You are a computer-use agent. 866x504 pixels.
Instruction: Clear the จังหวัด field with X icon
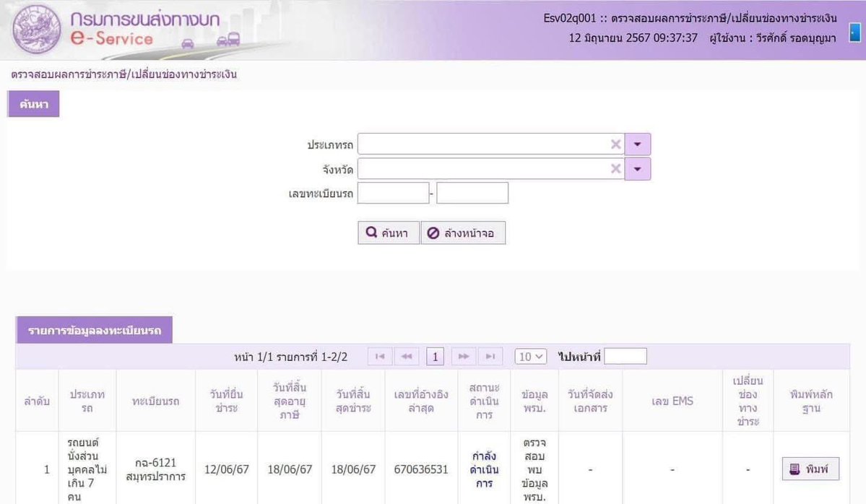pos(615,169)
